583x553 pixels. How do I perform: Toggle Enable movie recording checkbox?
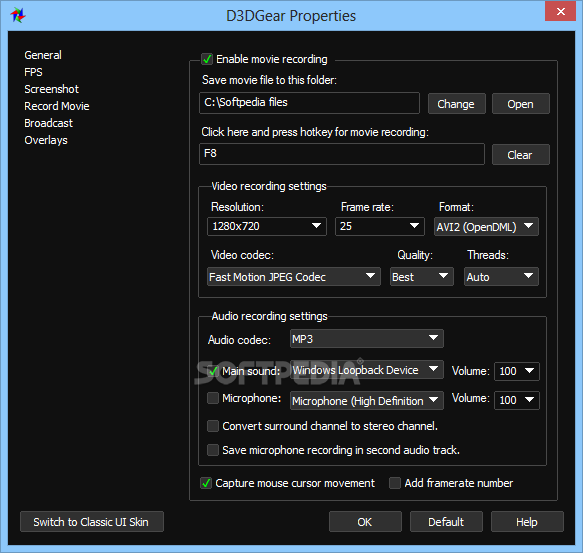click(x=207, y=59)
